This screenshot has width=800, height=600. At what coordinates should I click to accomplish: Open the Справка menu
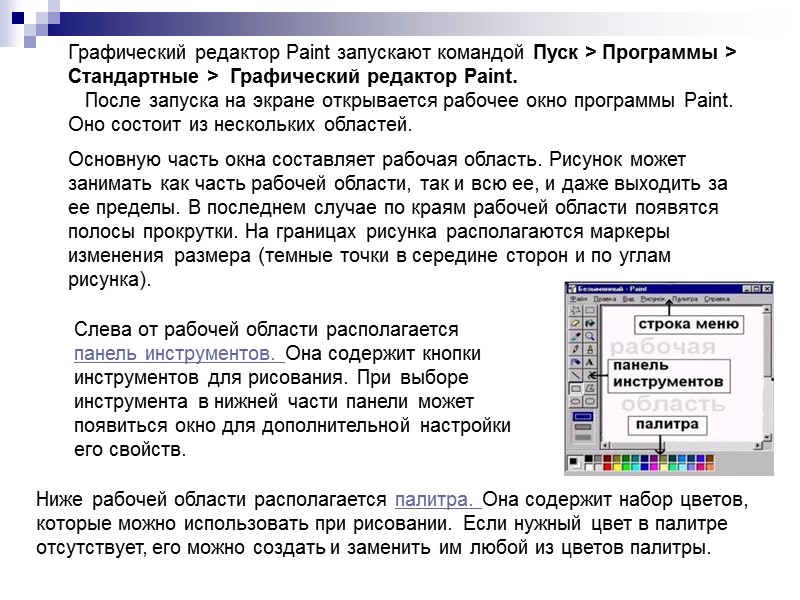(717, 299)
